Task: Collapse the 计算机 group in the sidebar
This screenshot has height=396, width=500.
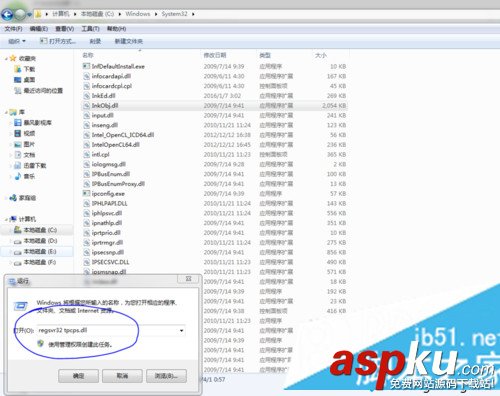Action: [6, 219]
